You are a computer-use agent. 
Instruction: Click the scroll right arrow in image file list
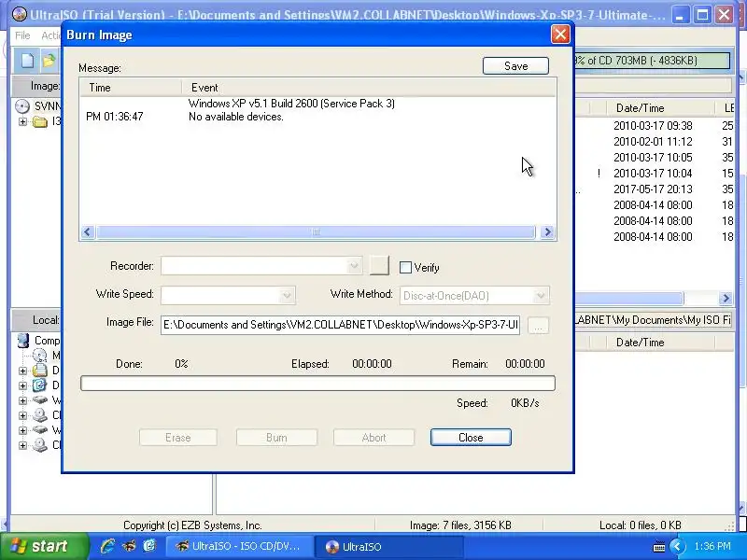[726, 298]
